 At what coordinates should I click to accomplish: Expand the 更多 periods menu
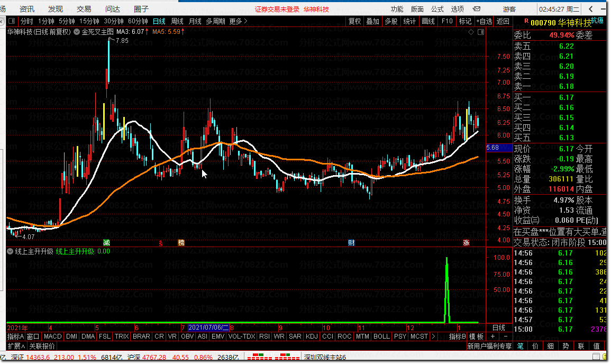coord(238,21)
